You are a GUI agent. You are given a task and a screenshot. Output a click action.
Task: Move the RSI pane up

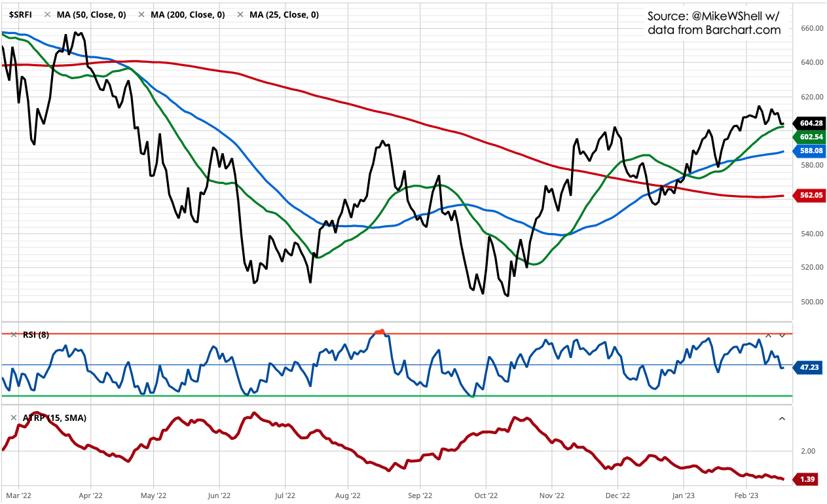769,335
